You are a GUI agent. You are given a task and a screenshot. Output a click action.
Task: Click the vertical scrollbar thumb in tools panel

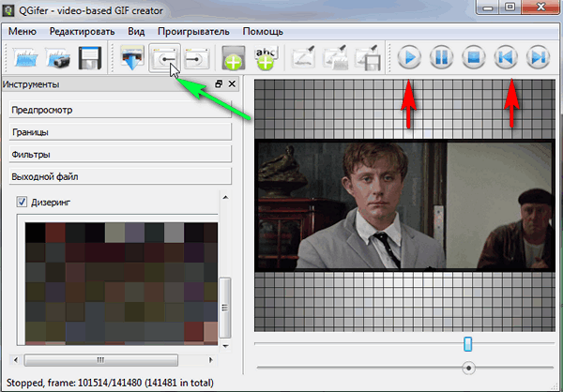tap(225, 308)
